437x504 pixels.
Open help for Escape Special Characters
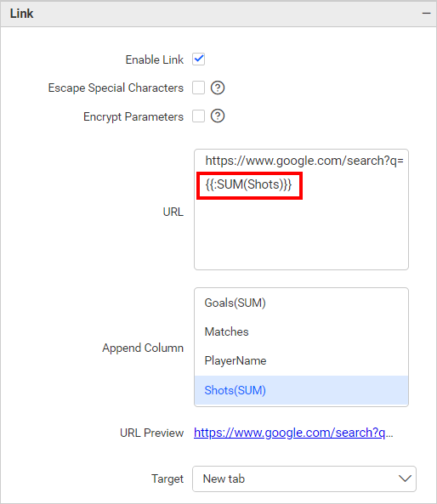[218, 88]
